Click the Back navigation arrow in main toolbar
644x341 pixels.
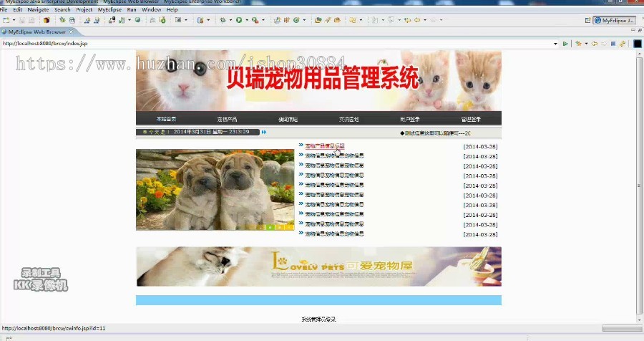[417, 20]
